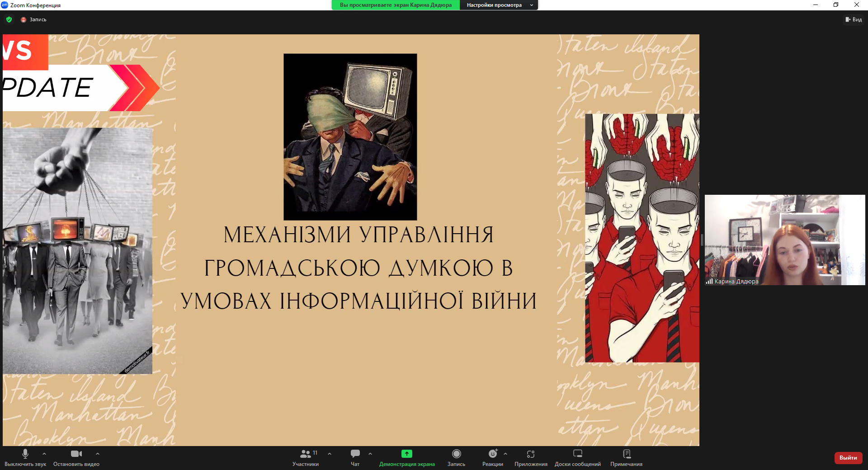868x470 pixels.
Task: Click the blindfolded man TV image on slide
Action: 350,137
